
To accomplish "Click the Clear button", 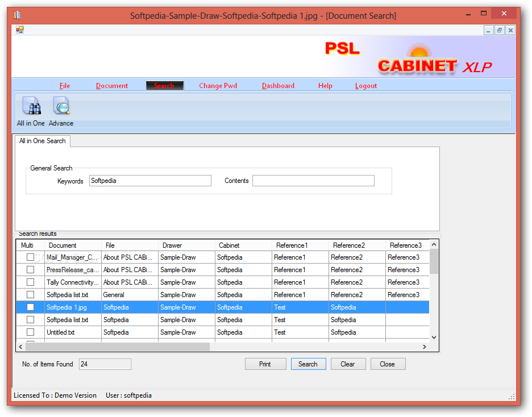I will [x=348, y=364].
